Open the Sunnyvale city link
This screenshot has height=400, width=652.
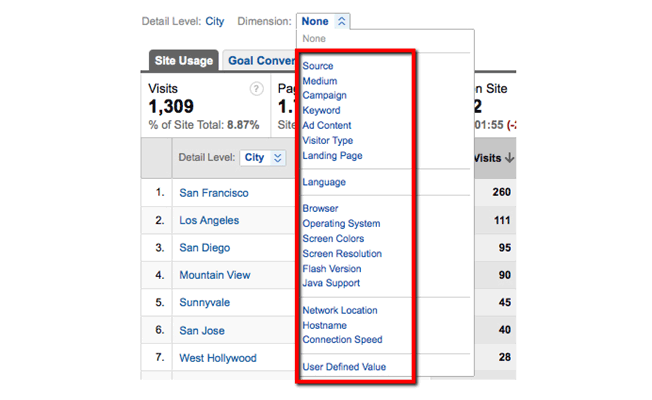point(205,303)
